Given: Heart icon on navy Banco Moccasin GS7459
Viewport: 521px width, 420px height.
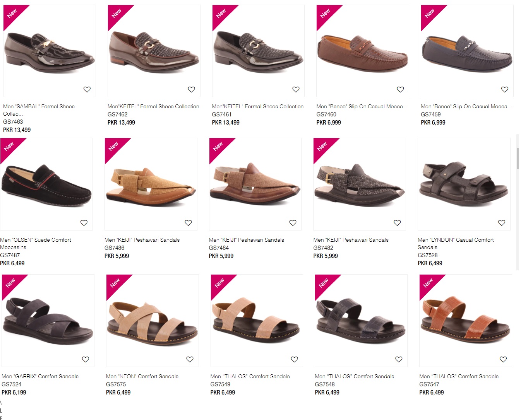Looking at the screenshot, I should (505, 89).
